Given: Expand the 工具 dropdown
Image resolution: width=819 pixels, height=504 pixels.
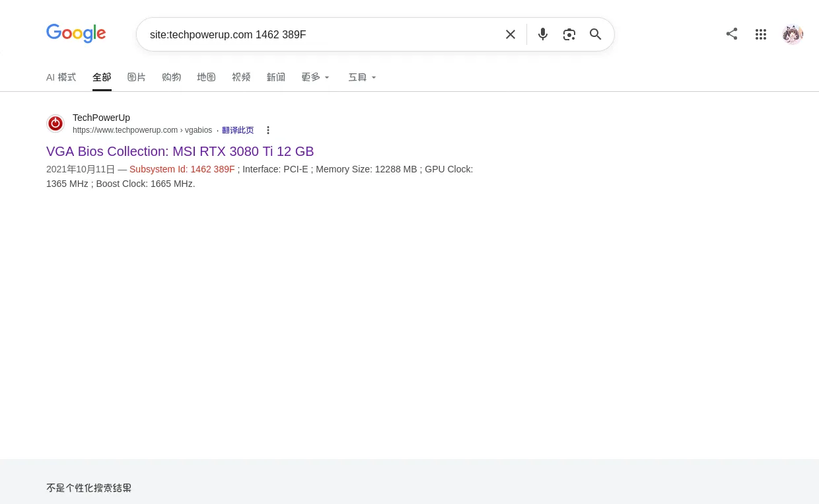Looking at the screenshot, I should [363, 77].
